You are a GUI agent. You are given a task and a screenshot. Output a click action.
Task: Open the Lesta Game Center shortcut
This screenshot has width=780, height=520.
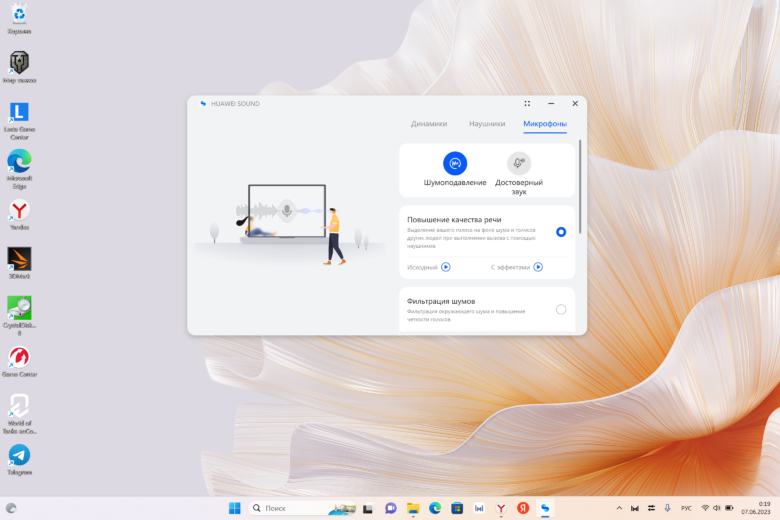click(19, 121)
